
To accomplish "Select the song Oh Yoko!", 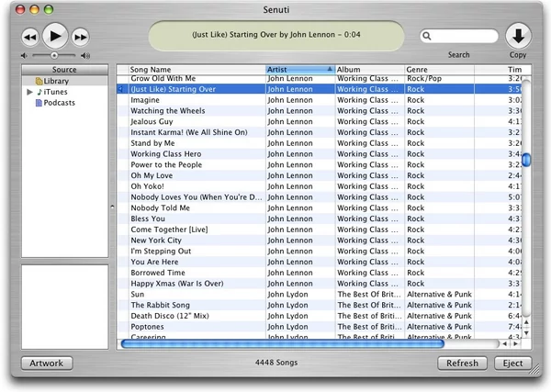I will point(319,186).
